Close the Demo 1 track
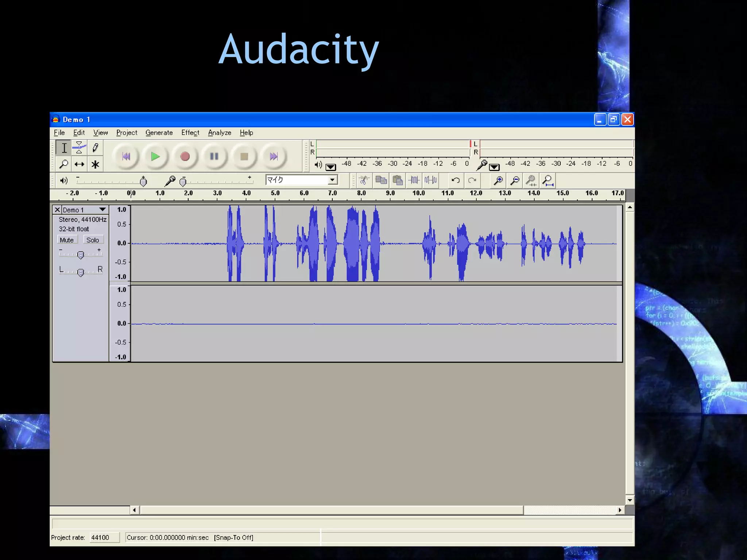Screen dimensions: 747x560 57,210
